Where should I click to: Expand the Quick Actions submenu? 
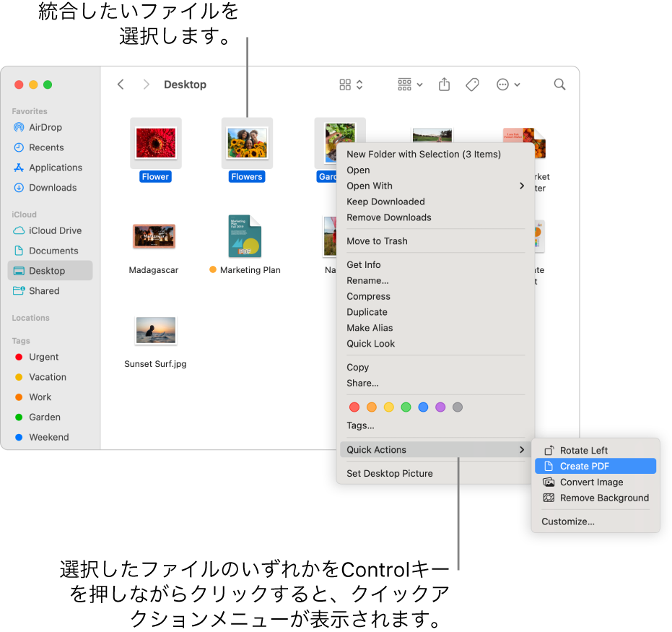pyautogui.click(x=435, y=450)
